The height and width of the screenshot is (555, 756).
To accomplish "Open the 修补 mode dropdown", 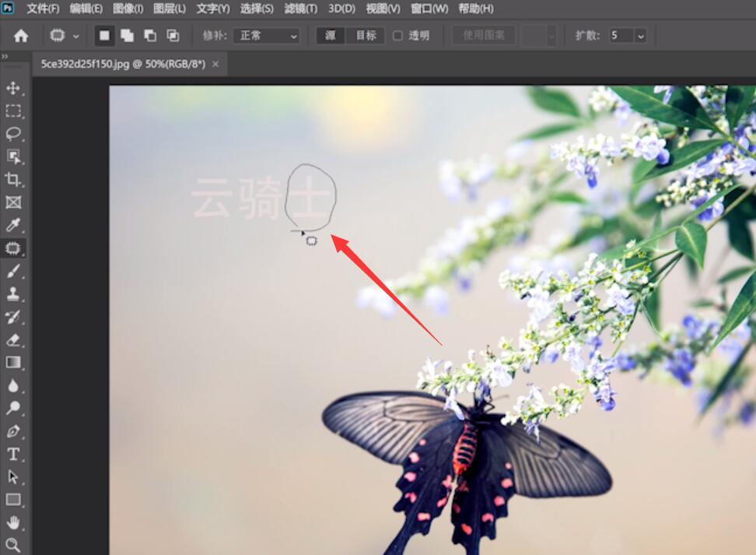I will pos(266,36).
